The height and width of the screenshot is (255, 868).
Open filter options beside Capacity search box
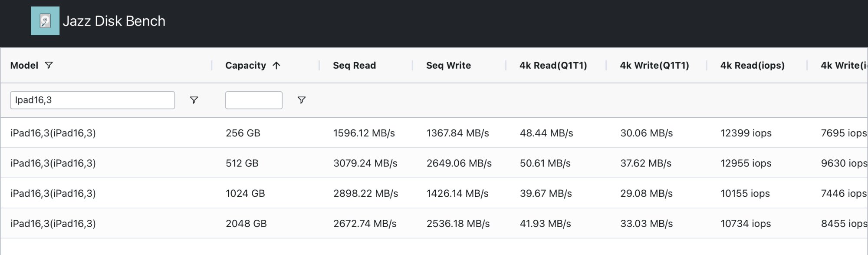[302, 100]
